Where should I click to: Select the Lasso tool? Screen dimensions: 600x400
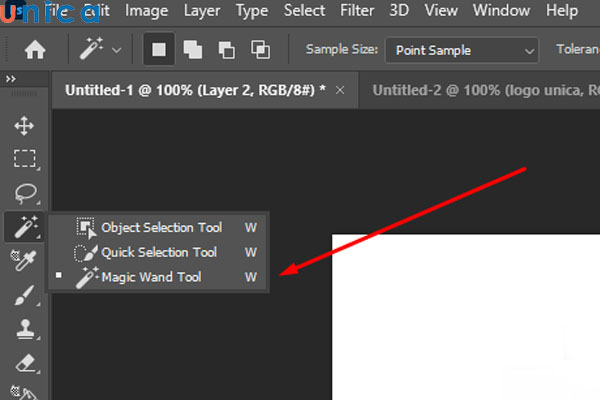pos(26,193)
